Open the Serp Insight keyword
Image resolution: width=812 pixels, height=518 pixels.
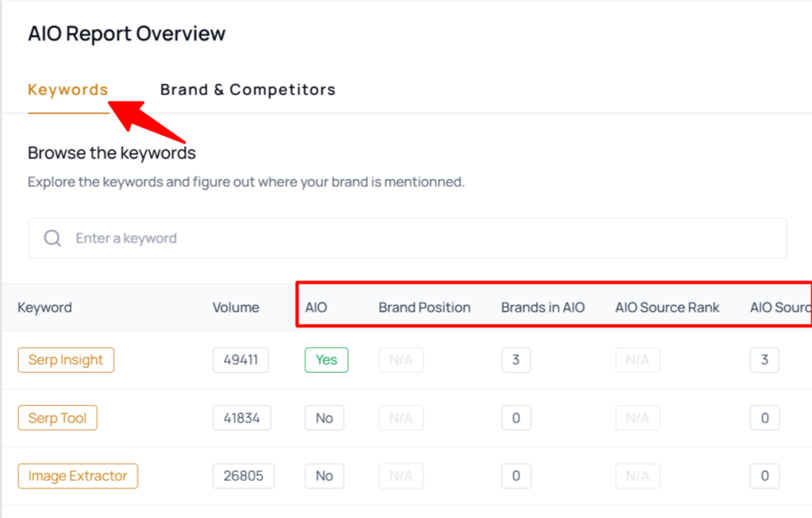(66, 360)
